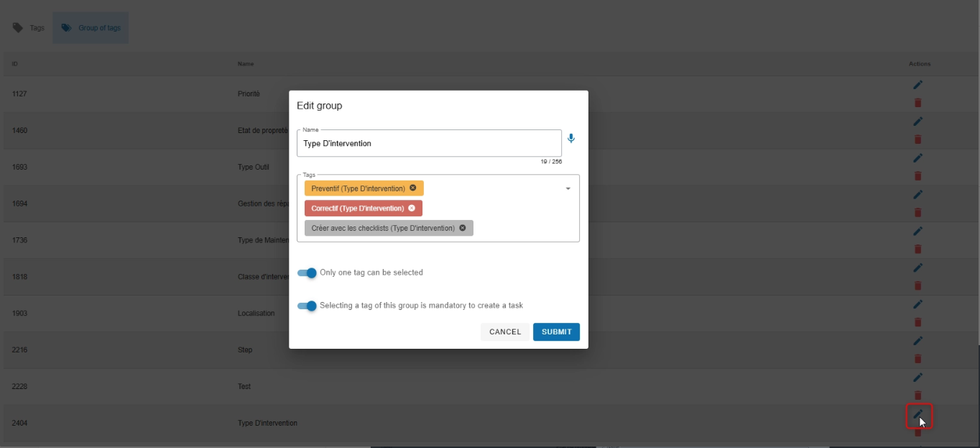Remove the Créer avec les checklists tag
The height and width of the screenshot is (448, 980).
463,228
